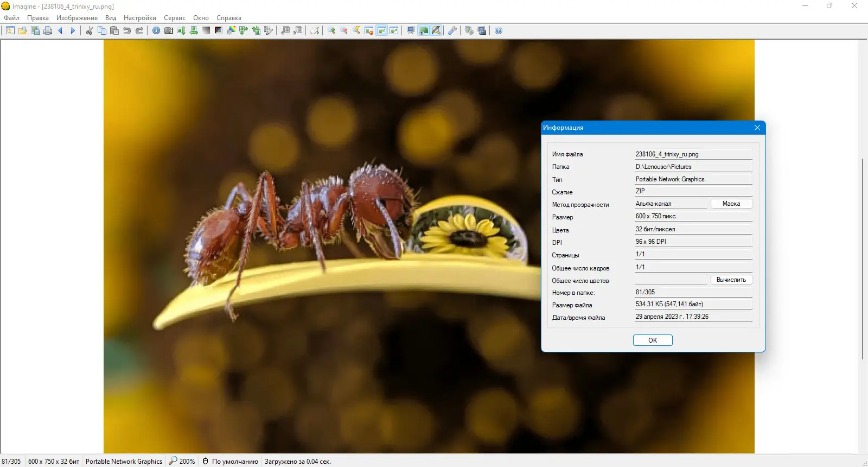The image size is (868, 467).
Task: Undo the last action in toolbar
Action: click(x=127, y=30)
